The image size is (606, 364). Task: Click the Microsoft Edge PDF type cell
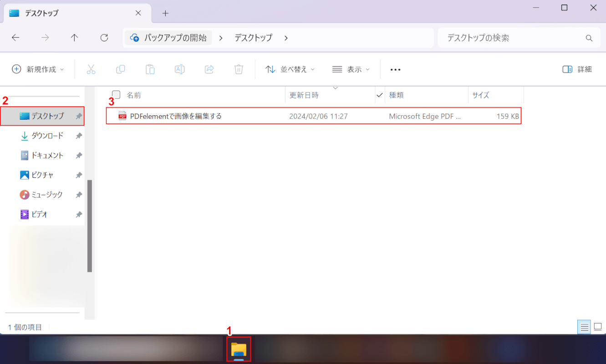click(x=425, y=116)
